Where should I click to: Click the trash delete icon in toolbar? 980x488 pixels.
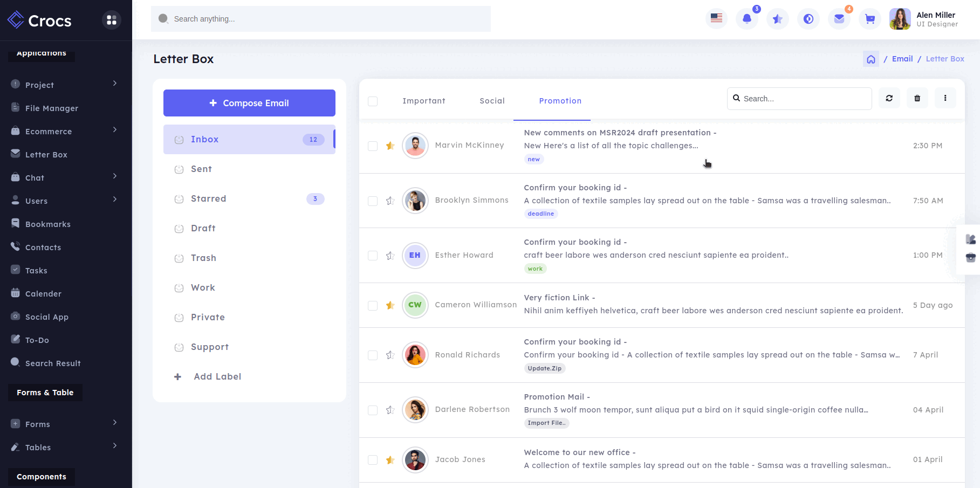(917, 98)
